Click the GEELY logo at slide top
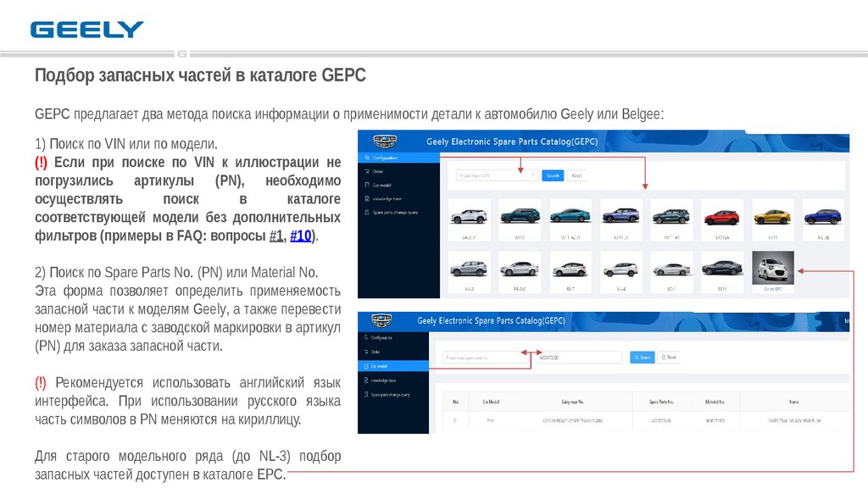Screen dimensions: 868x488 click(x=87, y=30)
